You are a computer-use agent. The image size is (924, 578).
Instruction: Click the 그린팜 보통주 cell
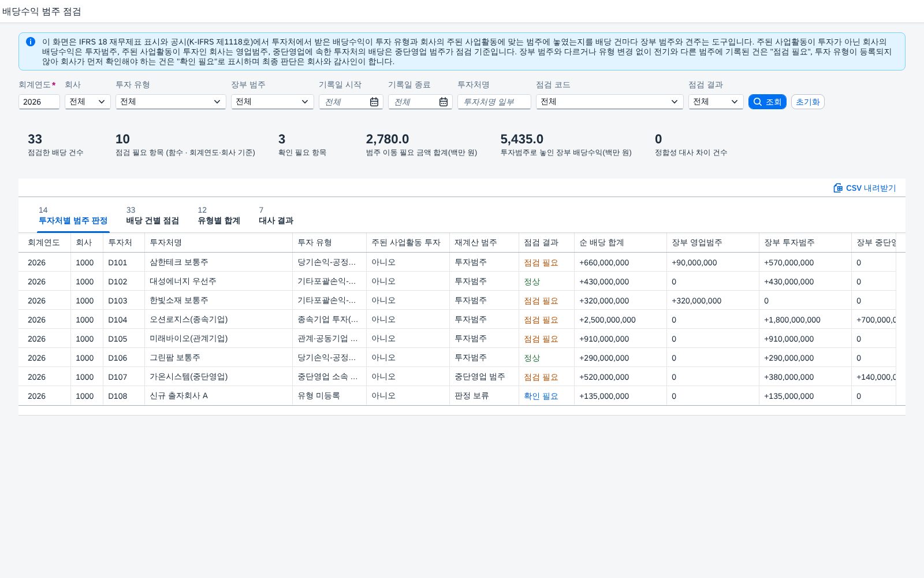218,358
